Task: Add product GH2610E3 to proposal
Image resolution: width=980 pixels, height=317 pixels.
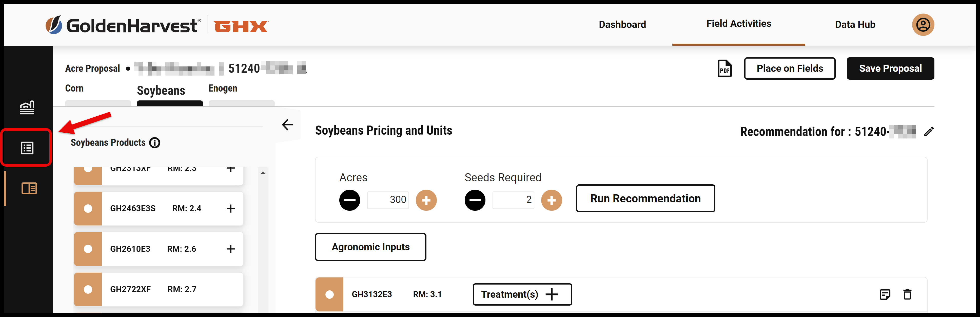Action: coord(230,249)
